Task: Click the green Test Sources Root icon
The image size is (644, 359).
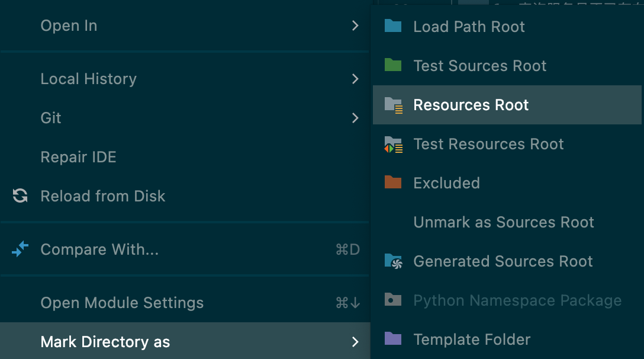Action: tap(393, 65)
